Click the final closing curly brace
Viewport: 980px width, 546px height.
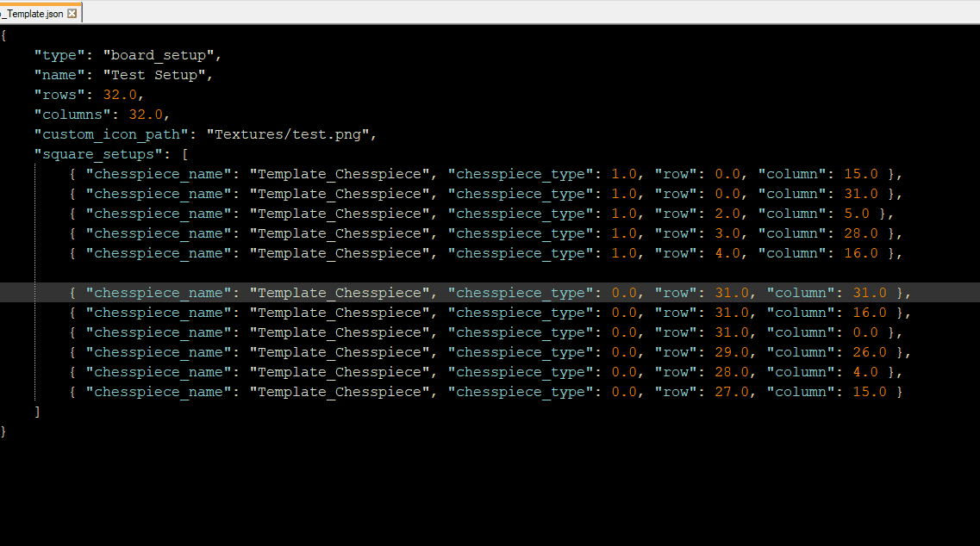click(x=3, y=431)
